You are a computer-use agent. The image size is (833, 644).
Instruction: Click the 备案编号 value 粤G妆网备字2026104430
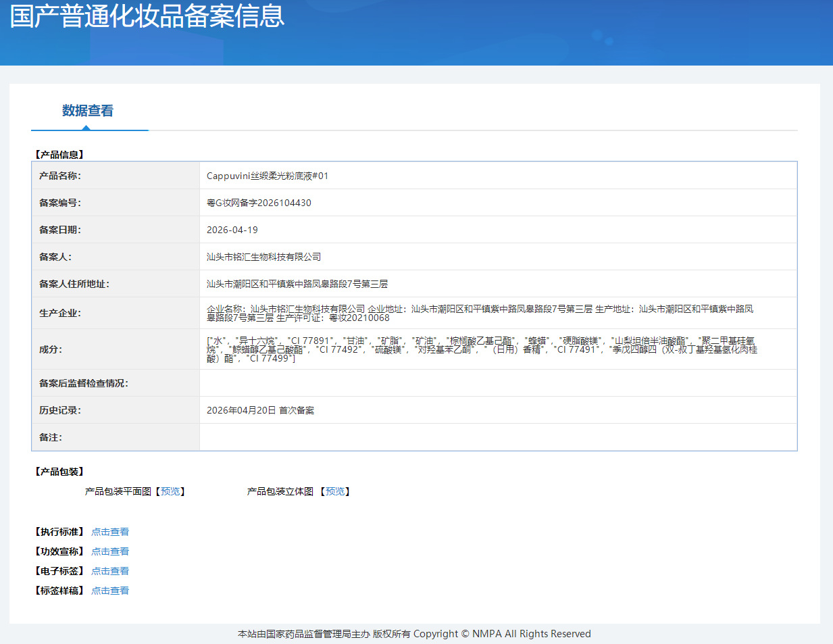(x=259, y=203)
